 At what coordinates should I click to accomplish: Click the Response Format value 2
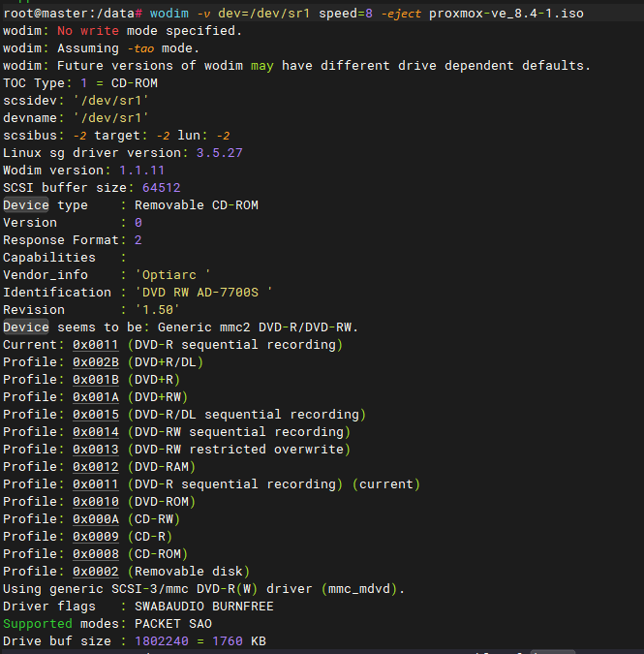pyautogui.click(x=138, y=240)
